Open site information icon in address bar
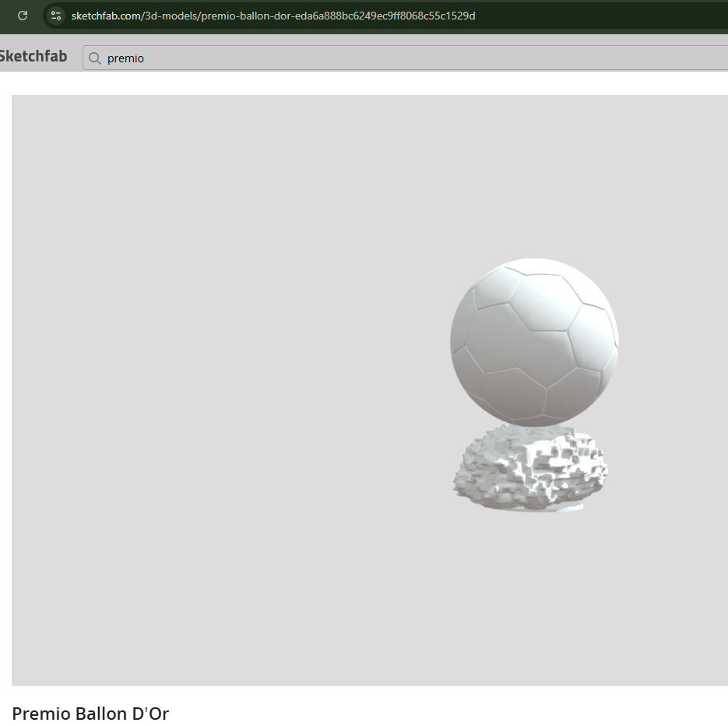The height and width of the screenshot is (726, 728). [56, 16]
